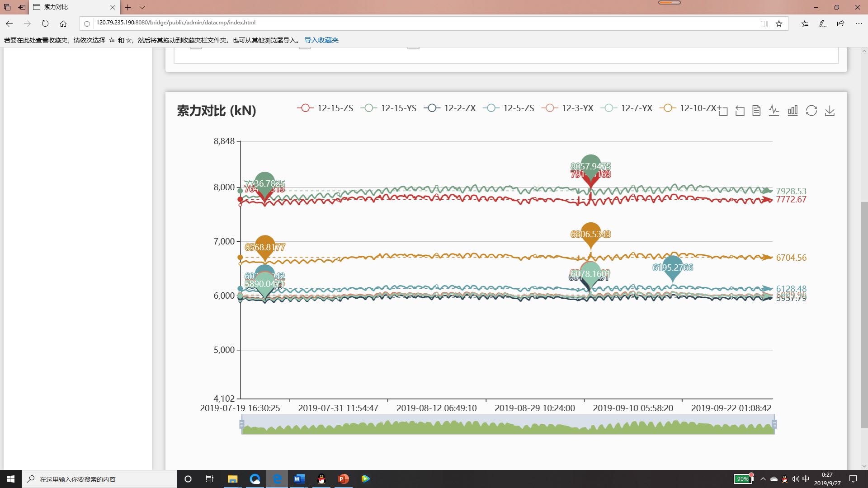
Task: Click the page vertical scrollbar thumb
Action: pyautogui.click(x=864, y=314)
